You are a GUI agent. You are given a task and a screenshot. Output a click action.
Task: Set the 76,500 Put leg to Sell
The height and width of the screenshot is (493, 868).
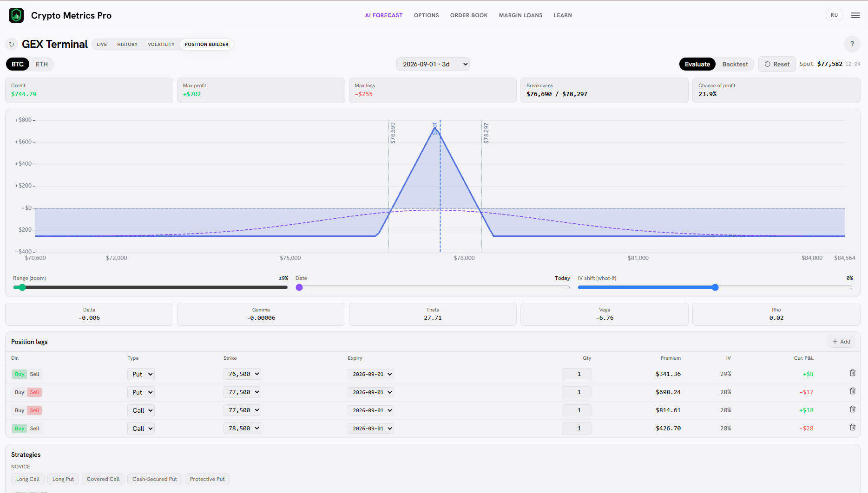point(35,374)
